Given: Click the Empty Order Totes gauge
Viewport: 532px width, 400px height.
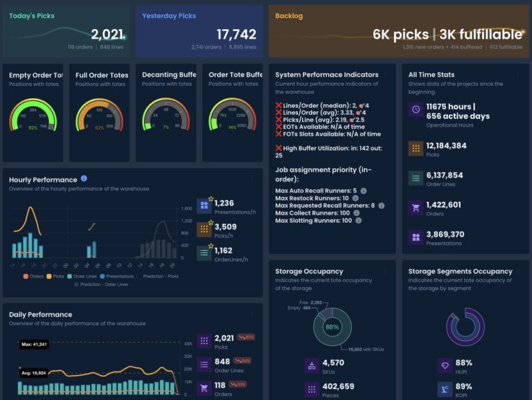Looking at the screenshot, I should (x=33, y=114).
